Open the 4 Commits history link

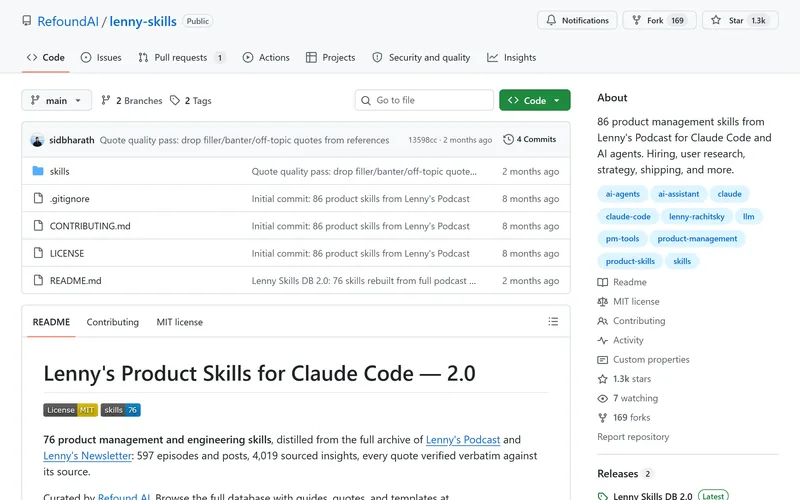pos(530,139)
